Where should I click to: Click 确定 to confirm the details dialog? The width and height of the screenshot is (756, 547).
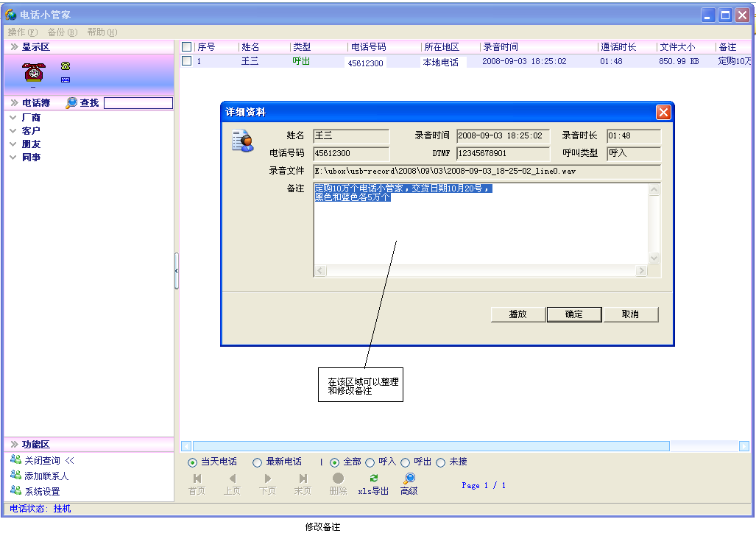(x=573, y=314)
